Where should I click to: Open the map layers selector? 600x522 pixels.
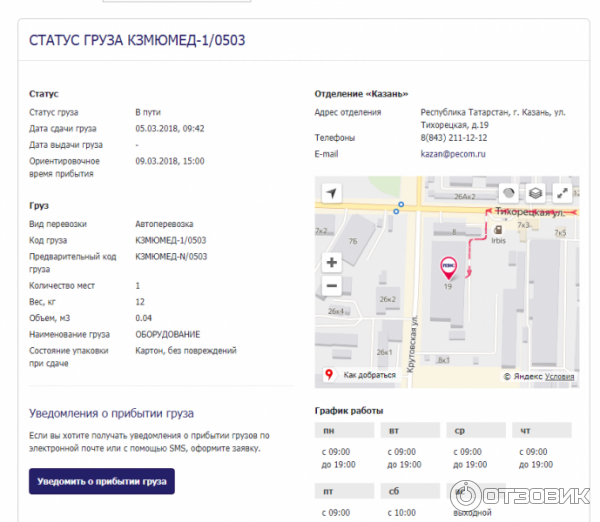tap(536, 193)
